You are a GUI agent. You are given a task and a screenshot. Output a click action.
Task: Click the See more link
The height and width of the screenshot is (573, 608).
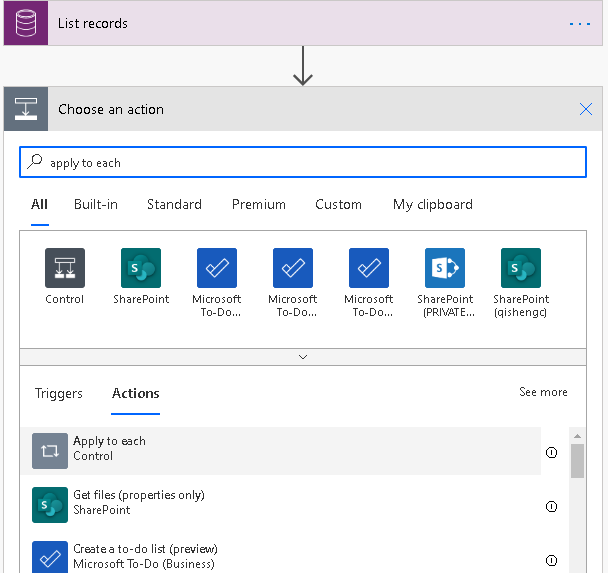pyautogui.click(x=543, y=392)
